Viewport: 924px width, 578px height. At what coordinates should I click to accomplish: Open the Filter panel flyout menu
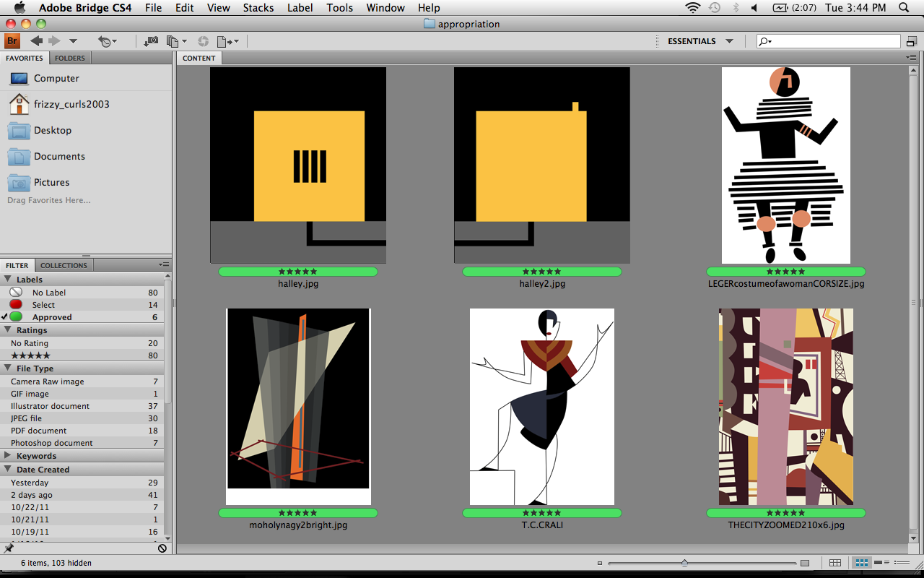[164, 264]
